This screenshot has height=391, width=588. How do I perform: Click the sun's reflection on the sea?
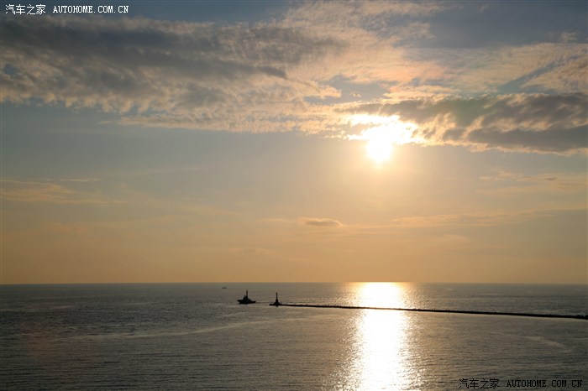coord(381,344)
